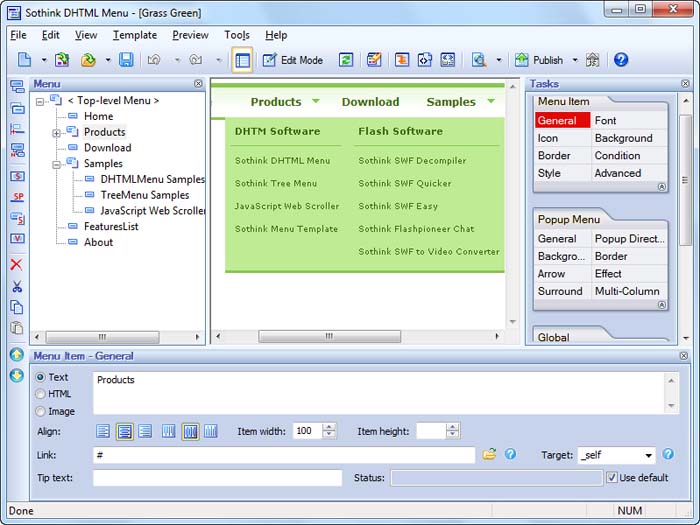Viewport: 700px width, 525px height.
Task: Select center text alignment
Action: click(x=125, y=432)
